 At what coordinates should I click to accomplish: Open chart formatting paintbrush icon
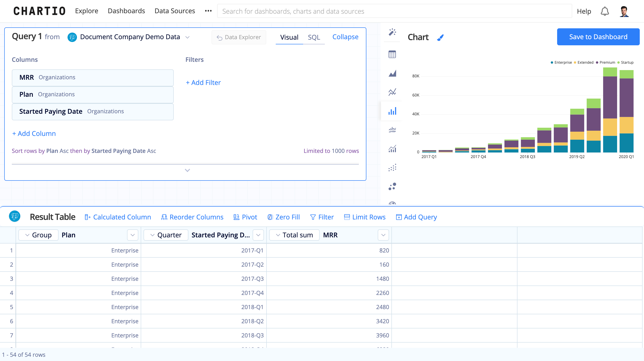click(440, 38)
